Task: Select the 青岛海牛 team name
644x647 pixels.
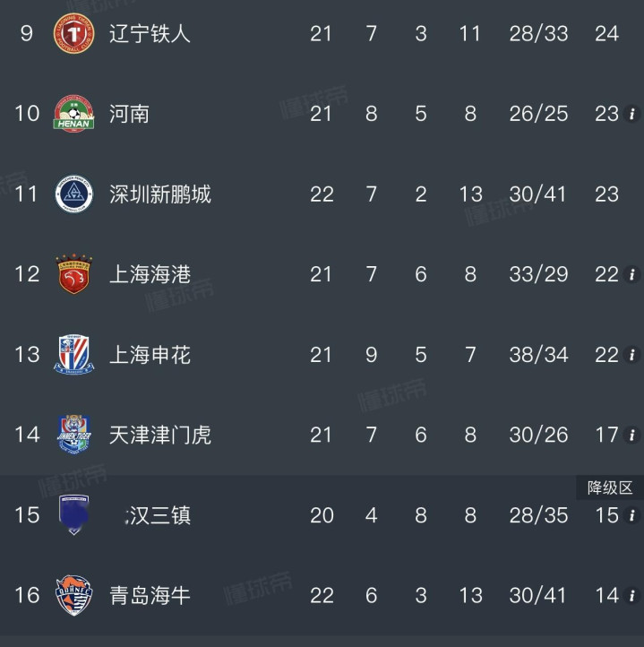Action: pos(150,595)
